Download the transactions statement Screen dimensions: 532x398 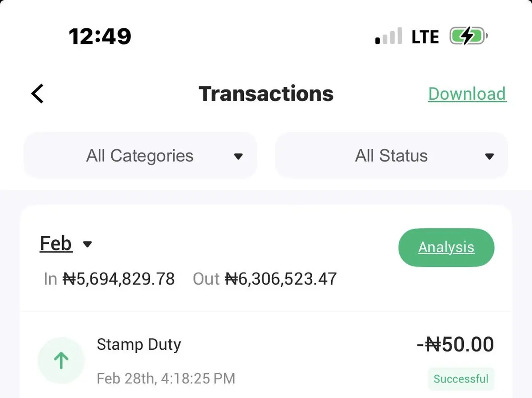pyautogui.click(x=467, y=94)
